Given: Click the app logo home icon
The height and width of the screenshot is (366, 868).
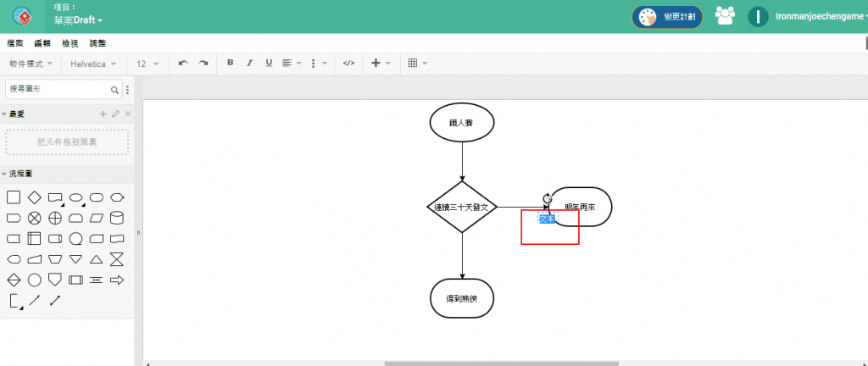Looking at the screenshot, I should (22, 17).
